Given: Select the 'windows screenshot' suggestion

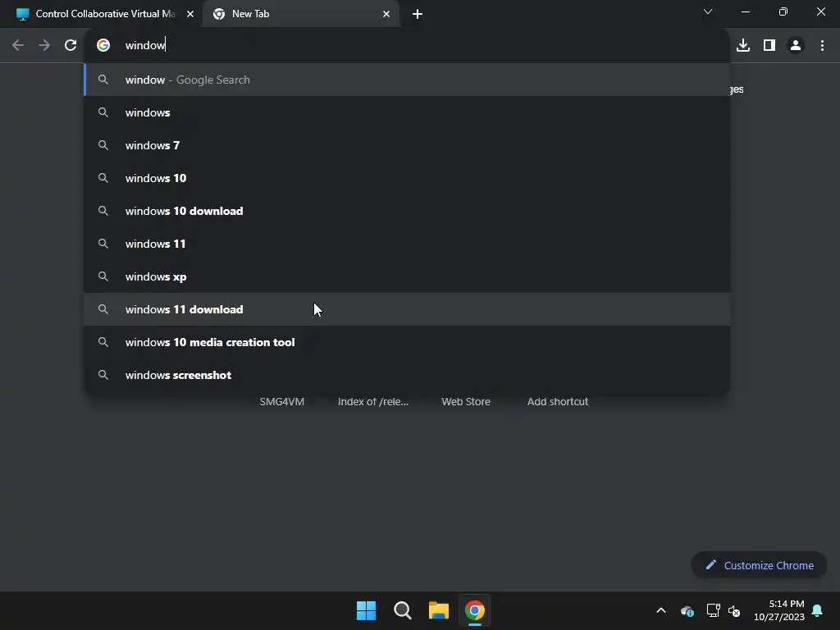Looking at the screenshot, I should coord(407,375).
